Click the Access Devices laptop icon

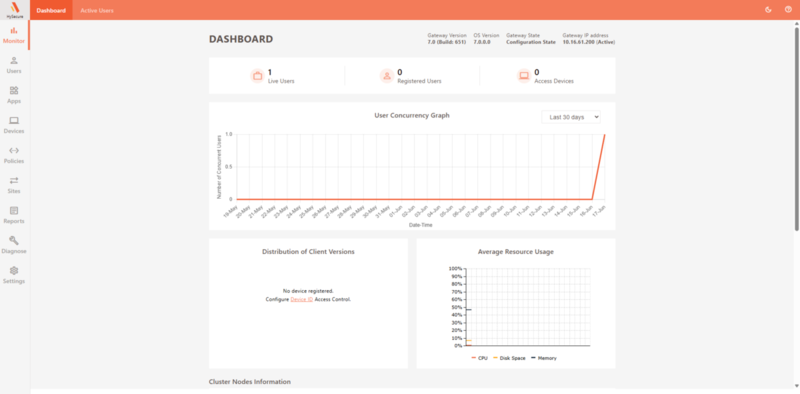tap(524, 76)
